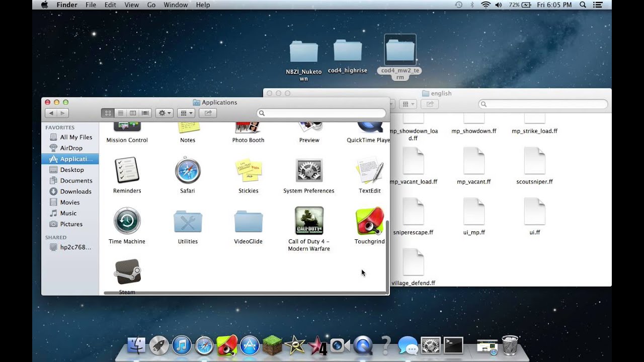
Task: Select Pictures in the sidebar
Action: pyautogui.click(x=70, y=224)
